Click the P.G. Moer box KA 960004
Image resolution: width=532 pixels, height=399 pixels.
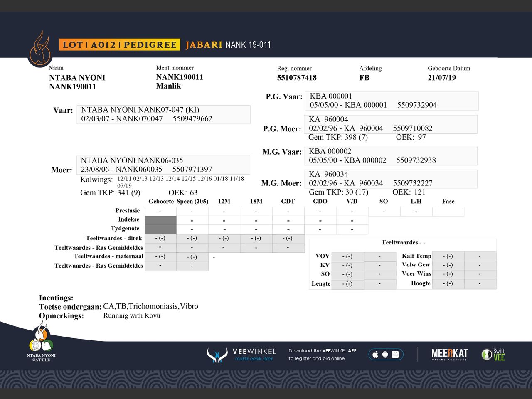click(391, 124)
